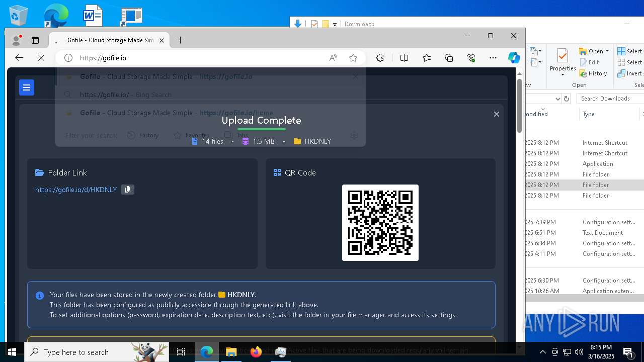Expand the Explorer address bar history dropdown

click(557, 99)
